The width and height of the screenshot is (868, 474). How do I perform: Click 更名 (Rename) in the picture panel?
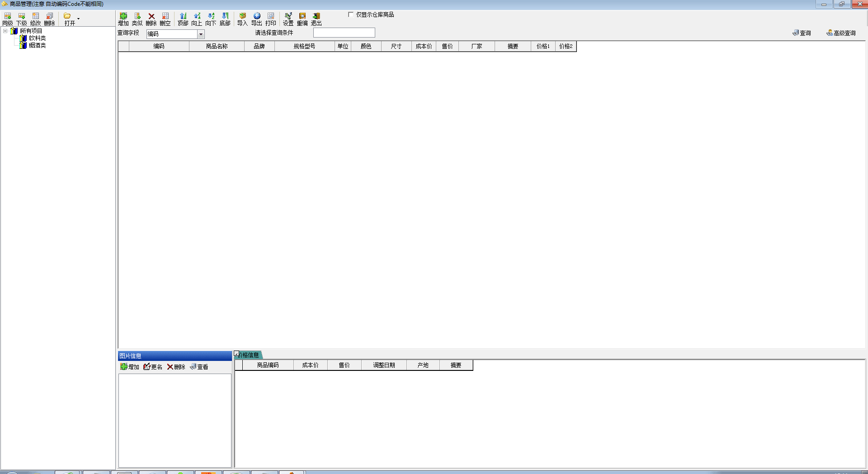pos(153,367)
